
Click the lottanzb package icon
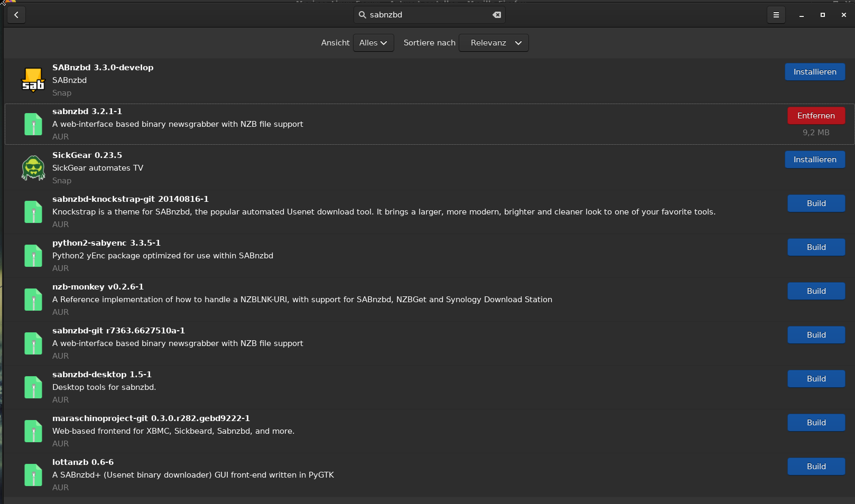(x=33, y=474)
